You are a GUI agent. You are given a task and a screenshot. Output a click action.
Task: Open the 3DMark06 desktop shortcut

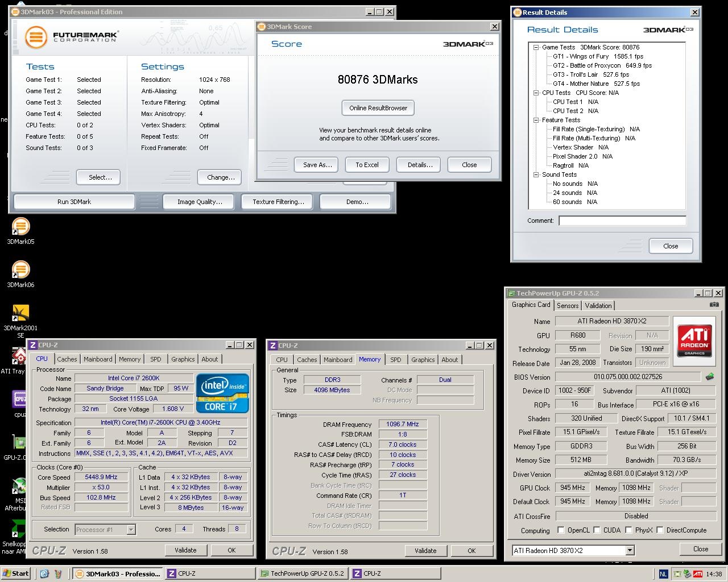(x=20, y=270)
